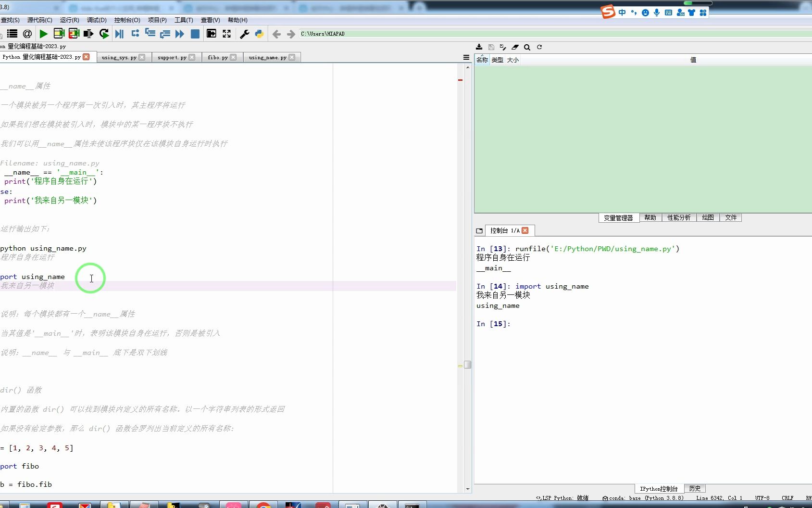Select the 绘图 pane tab
Image resolution: width=812 pixels, height=508 pixels.
click(x=708, y=217)
